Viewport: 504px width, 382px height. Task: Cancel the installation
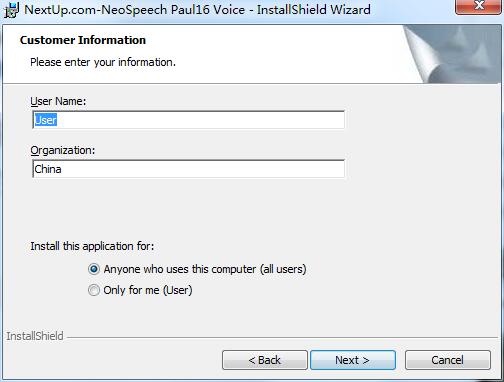pyautogui.click(x=448, y=360)
